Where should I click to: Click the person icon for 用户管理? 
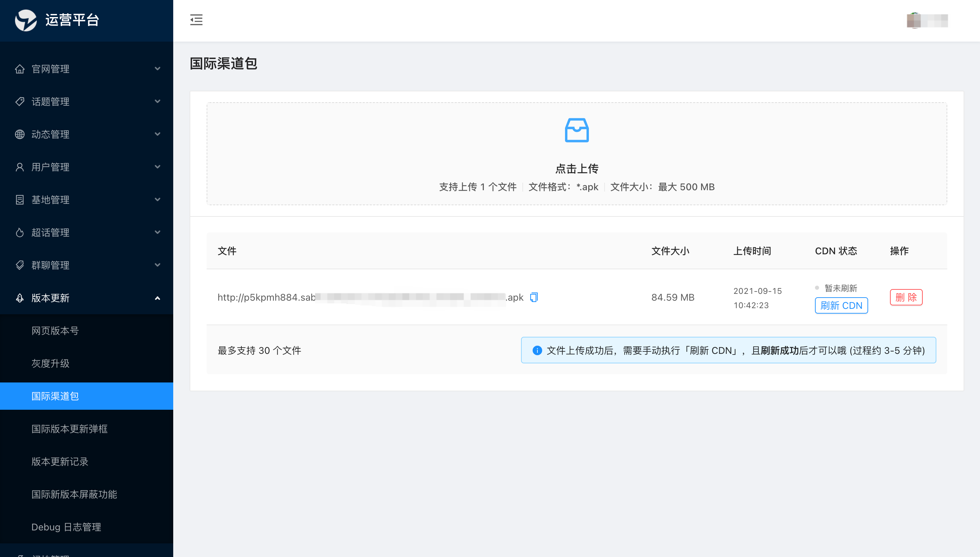click(x=20, y=167)
